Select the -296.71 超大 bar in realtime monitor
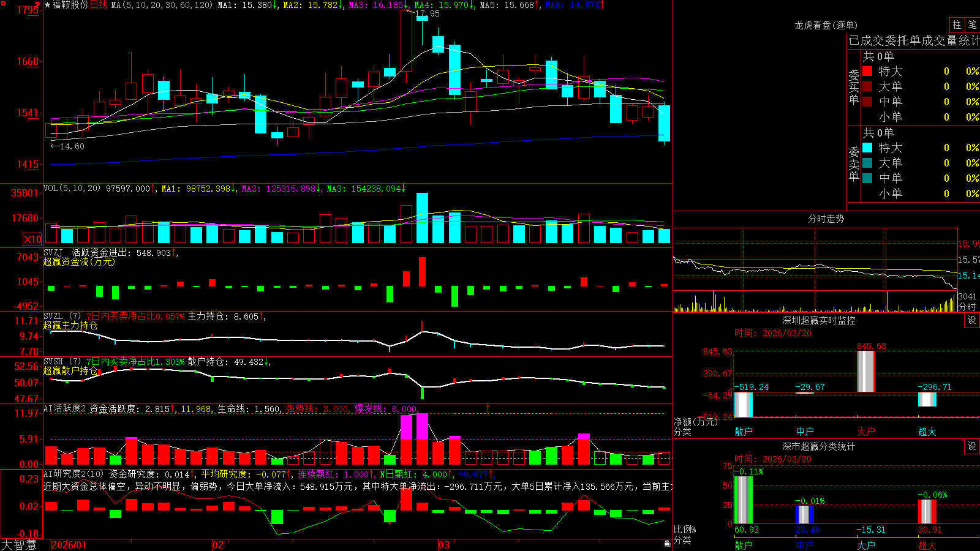The width and height of the screenshot is (980, 551). click(927, 399)
